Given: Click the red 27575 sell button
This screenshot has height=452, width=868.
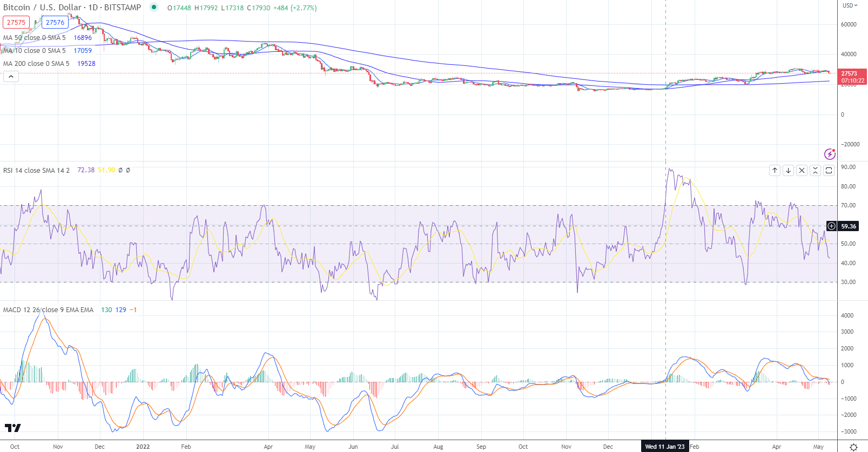Looking at the screenshot, I should pyautogui.click(x=16, y=23).
